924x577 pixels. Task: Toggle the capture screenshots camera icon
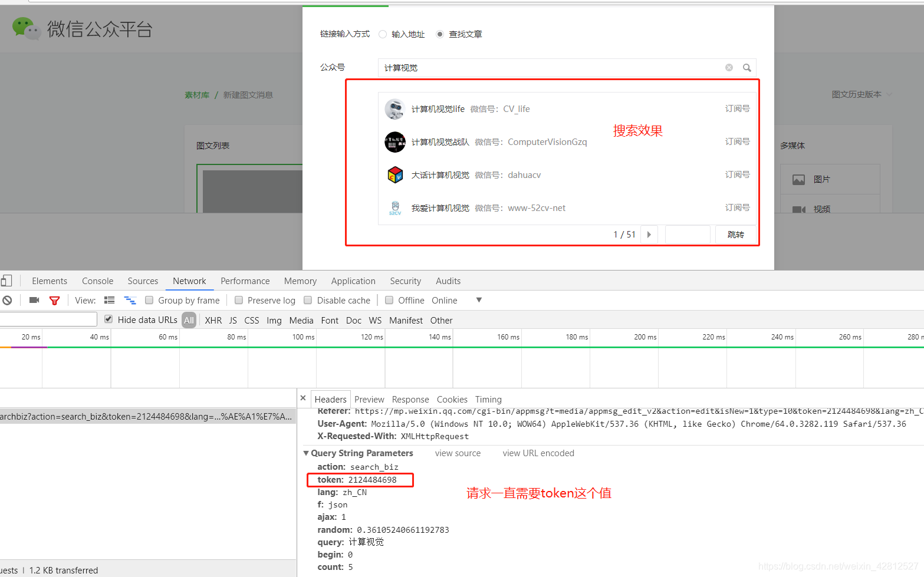point(34,301)
